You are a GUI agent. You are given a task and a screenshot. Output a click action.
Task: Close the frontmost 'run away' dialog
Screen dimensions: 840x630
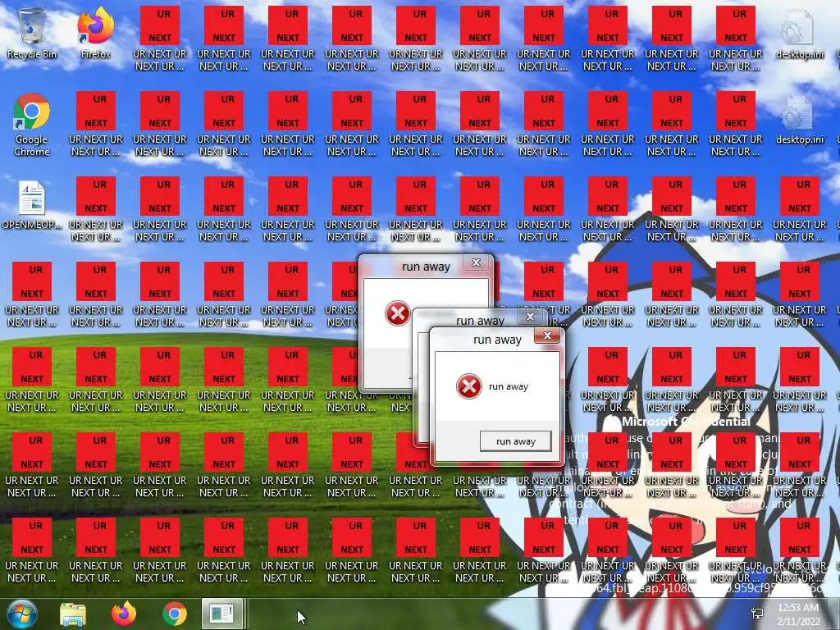point(547,336)
